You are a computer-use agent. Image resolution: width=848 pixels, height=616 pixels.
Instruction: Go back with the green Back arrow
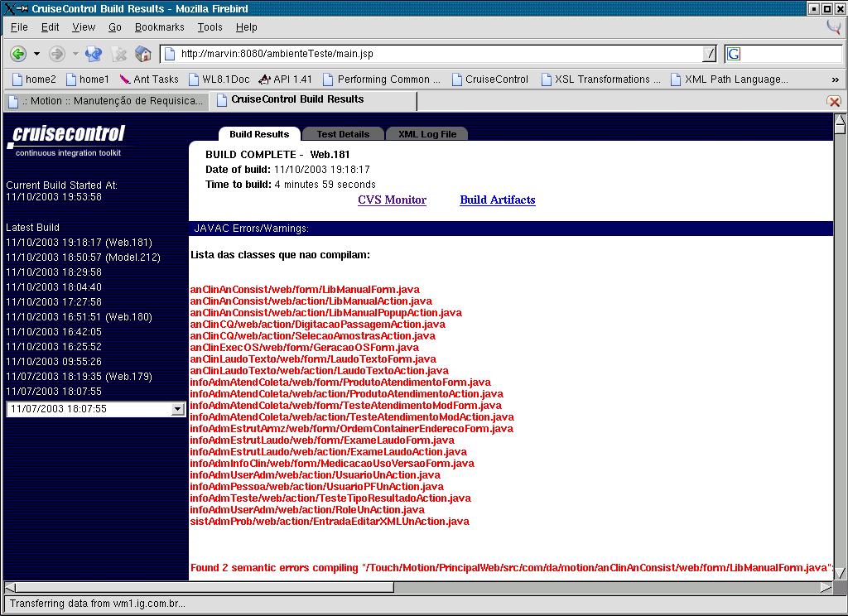coord(18,54)
